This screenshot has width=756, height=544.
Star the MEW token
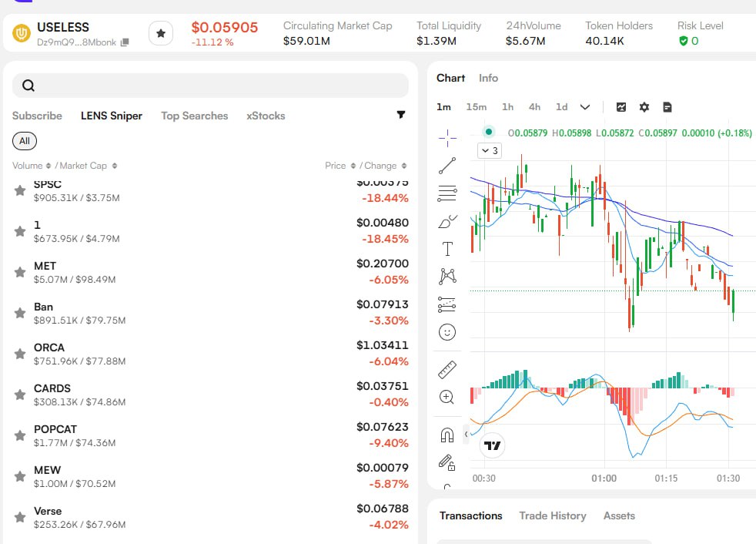(x=20, y=476)
